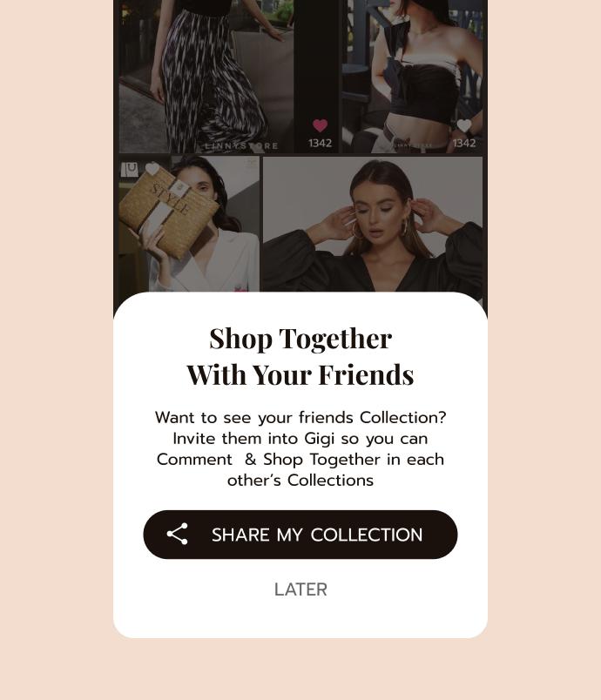Click the Shop Together With Your Friends heading

tap(300, 356)
